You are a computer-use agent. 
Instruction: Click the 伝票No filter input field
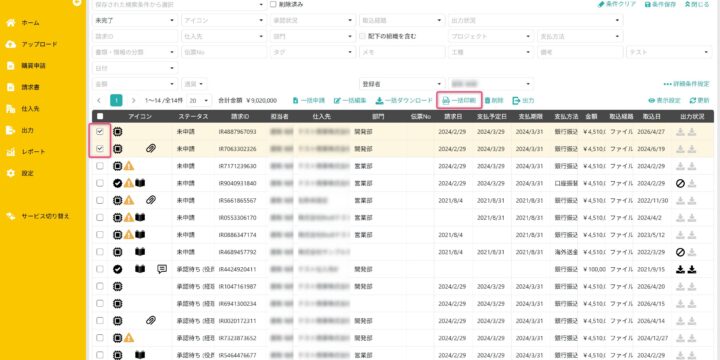pos(224,52)
